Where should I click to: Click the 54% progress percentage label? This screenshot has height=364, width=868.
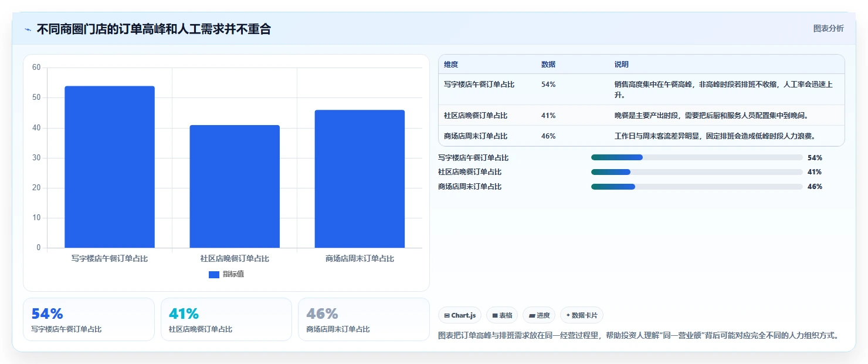[815, 157]
